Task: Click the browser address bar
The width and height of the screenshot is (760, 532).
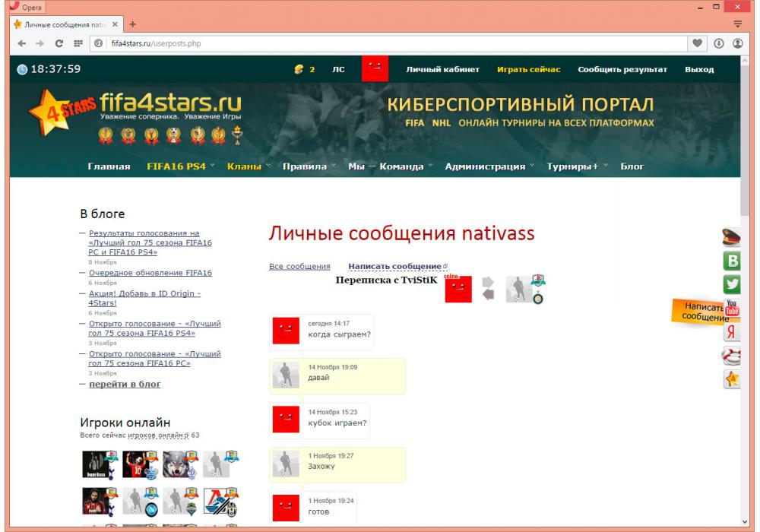Action: (380, 43)
